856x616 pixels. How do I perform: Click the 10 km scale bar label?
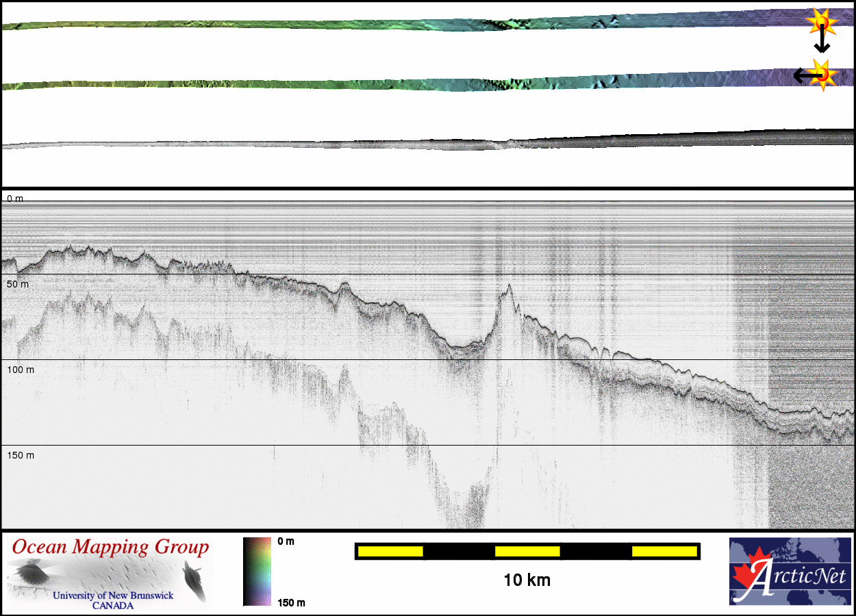527,580
